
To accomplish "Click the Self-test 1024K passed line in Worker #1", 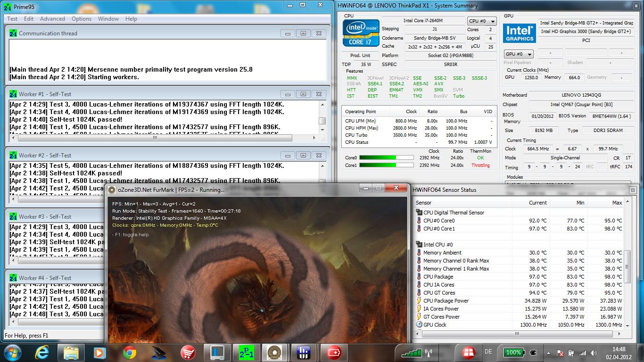I will (x=66, y=120).
